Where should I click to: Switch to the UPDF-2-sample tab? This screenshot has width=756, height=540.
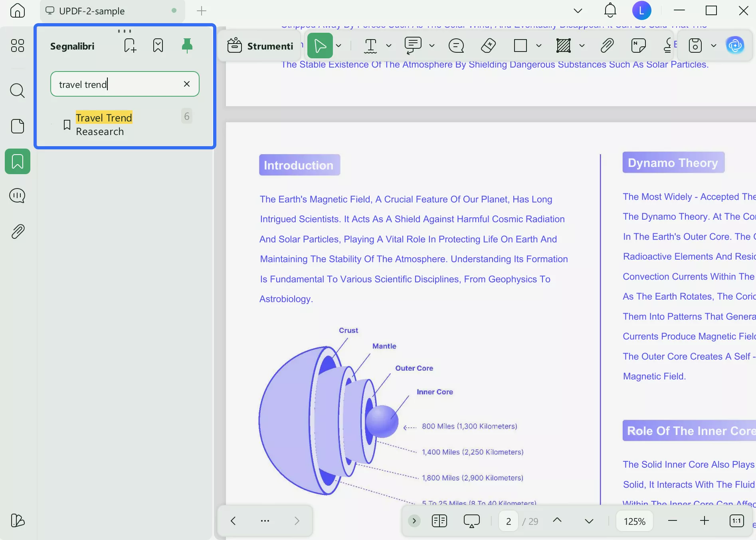point(92,11)
